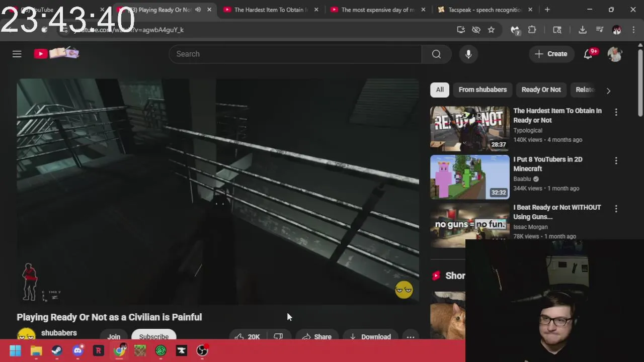Click the video player to pause
The width and height of the screenshot is (644, 362).
click(218, 191)
